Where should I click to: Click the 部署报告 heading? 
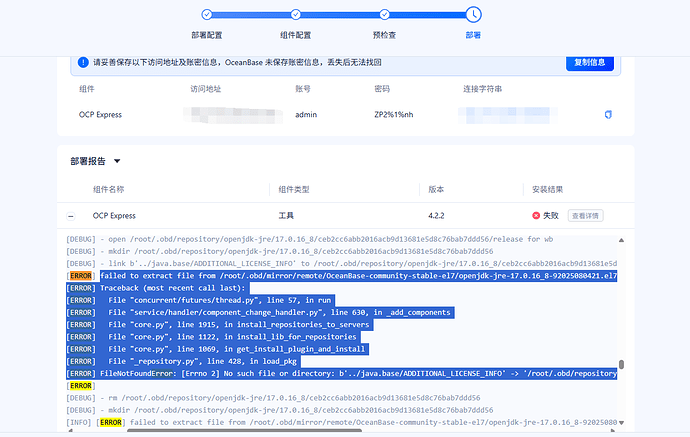tap(88, 161)
